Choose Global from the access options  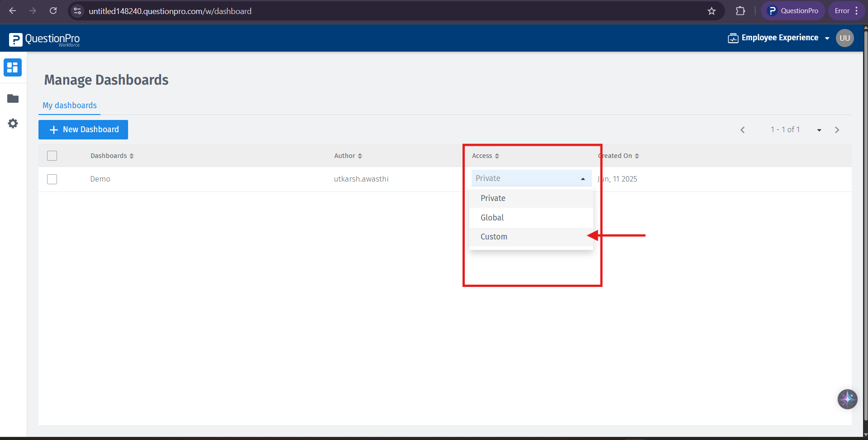pyautogui.click(x=531, y=218)
